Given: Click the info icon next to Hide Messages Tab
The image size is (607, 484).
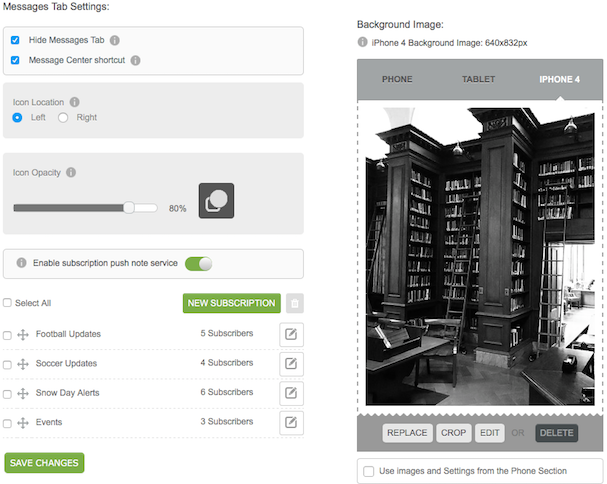Looking at the screenshot, I should click(115, 41).
